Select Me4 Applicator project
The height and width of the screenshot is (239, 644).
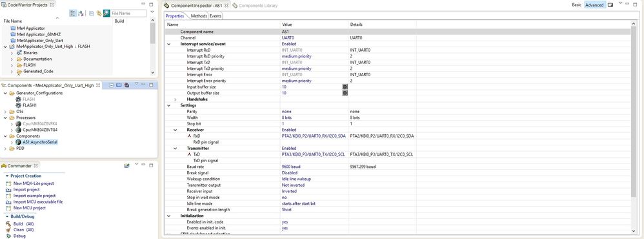[30, 28]
